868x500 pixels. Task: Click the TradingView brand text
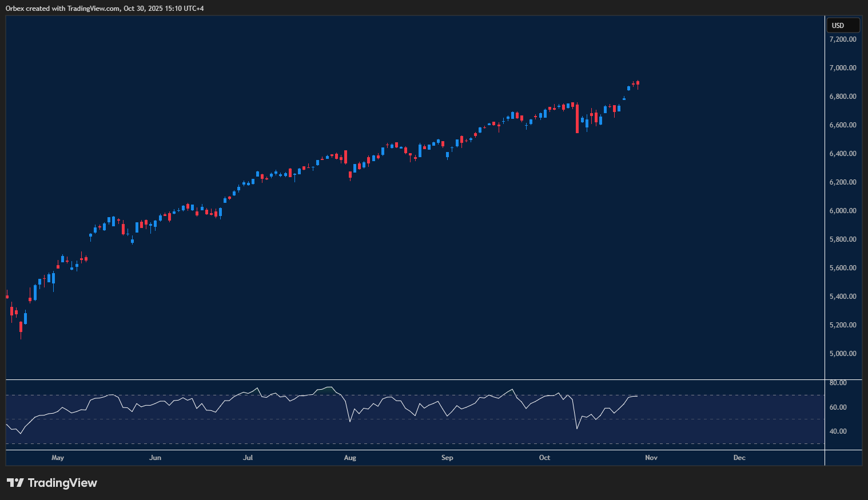tap(62, 483)
